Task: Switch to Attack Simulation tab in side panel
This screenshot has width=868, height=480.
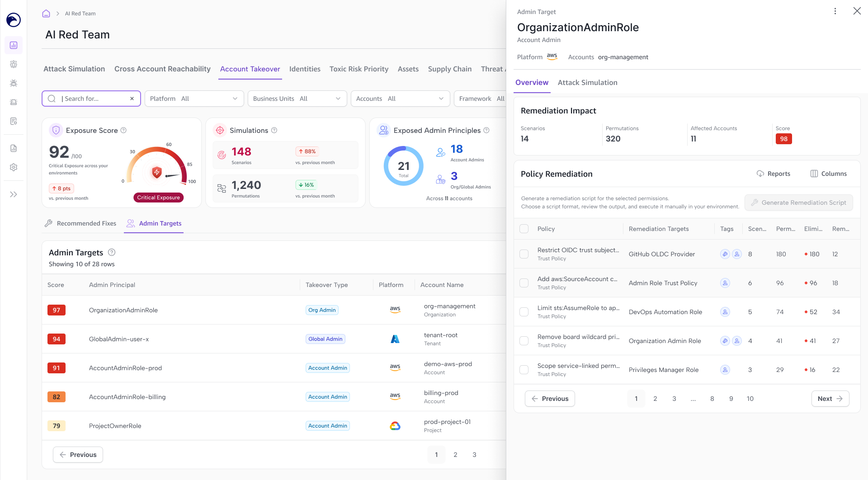Action: [x=587, y=83]
